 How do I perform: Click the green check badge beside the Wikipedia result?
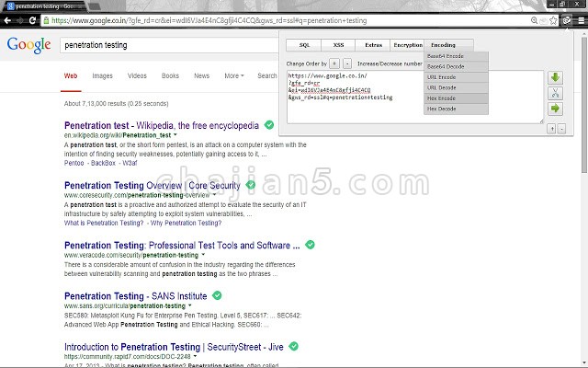click(269, 125)
